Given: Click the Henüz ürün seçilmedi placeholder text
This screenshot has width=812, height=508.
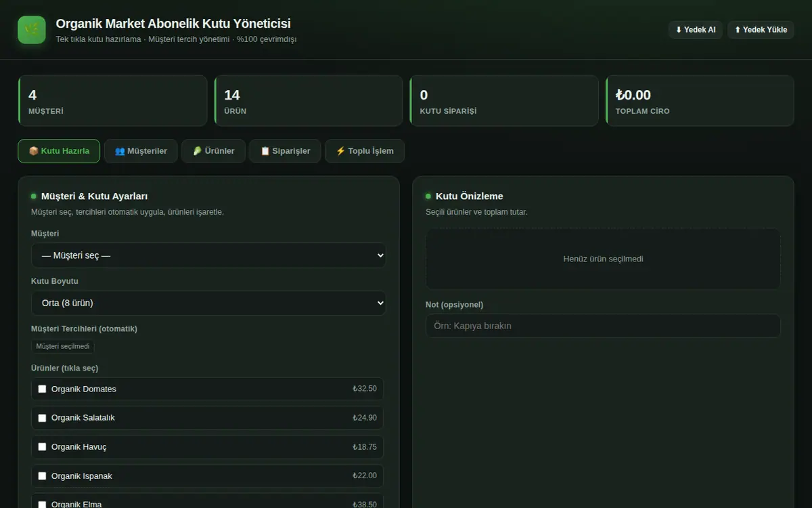Looking at the screenshot, I should click(x=603, y=259).
